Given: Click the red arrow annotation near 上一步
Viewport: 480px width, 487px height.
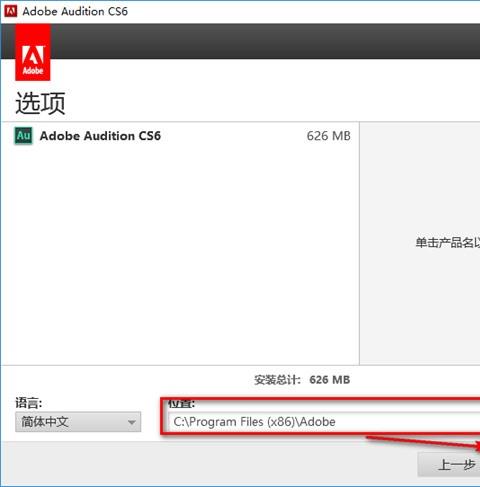Looking at the screenshot, I should click(423, 443).
